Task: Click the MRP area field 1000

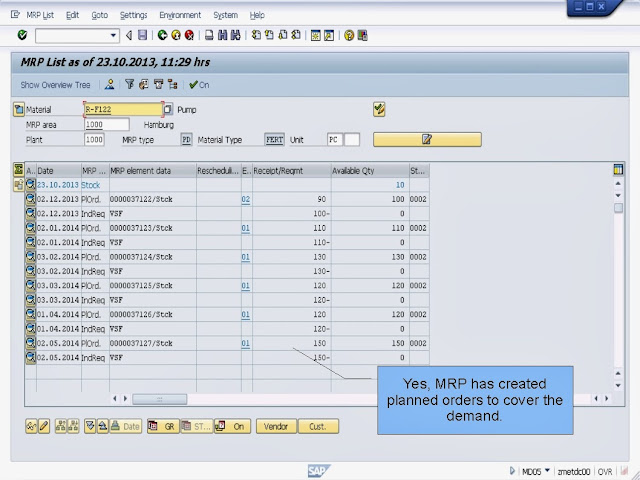Action: click(107, 124)
